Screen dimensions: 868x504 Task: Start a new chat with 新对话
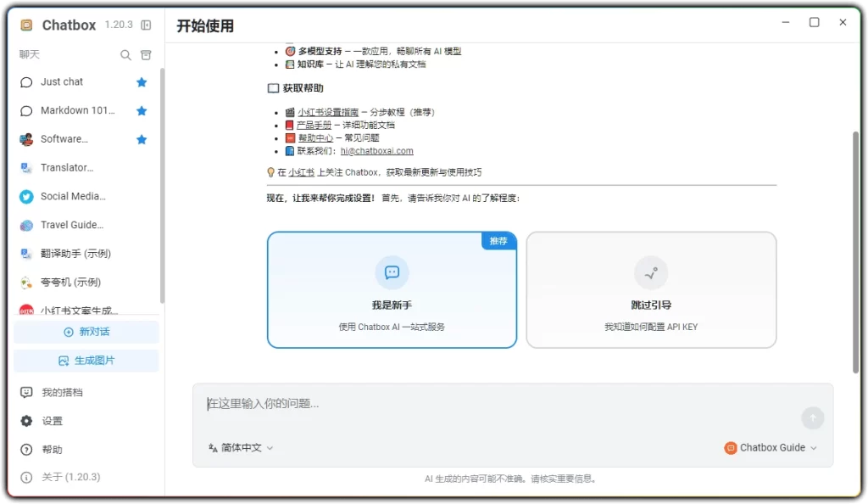click(86, 332)
